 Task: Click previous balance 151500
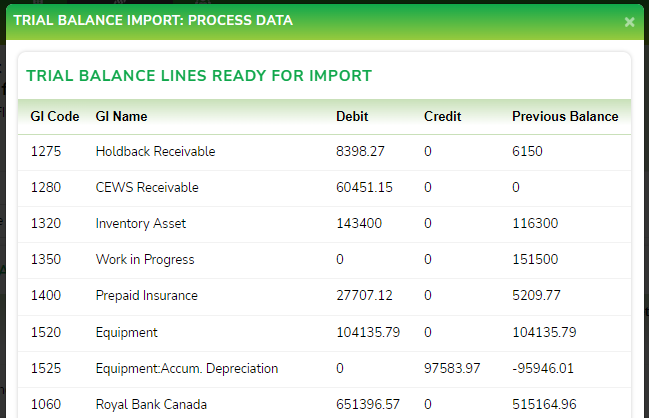coord(535,259)
